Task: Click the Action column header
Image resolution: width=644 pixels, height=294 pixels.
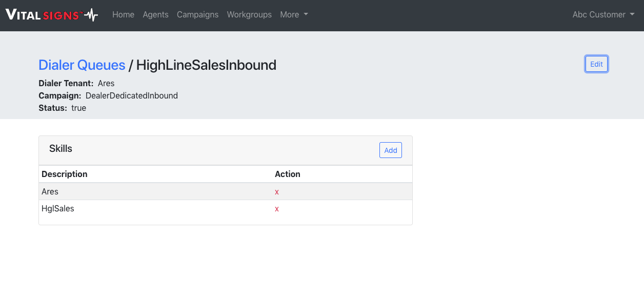Action: pos(287,174)
